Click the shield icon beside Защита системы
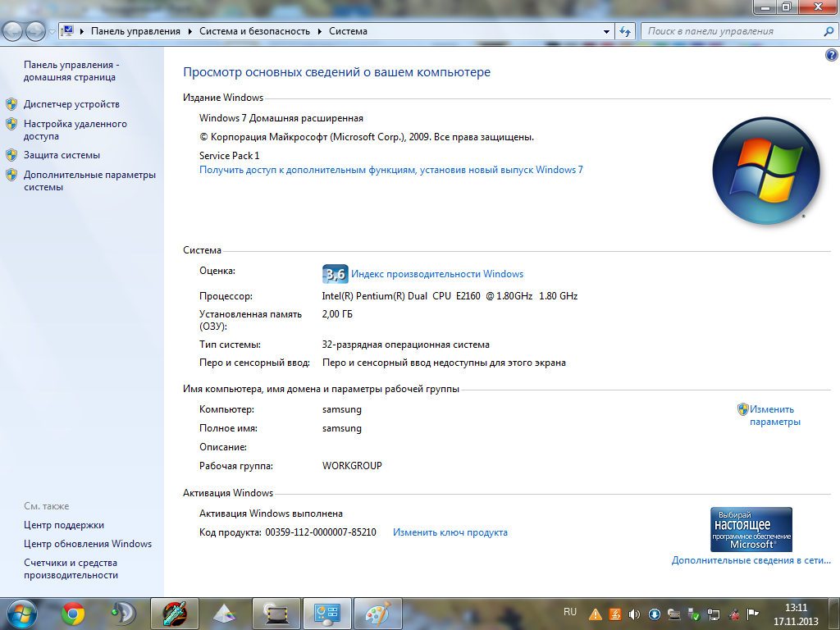The image size is (840, 630). tap(11, 155)
